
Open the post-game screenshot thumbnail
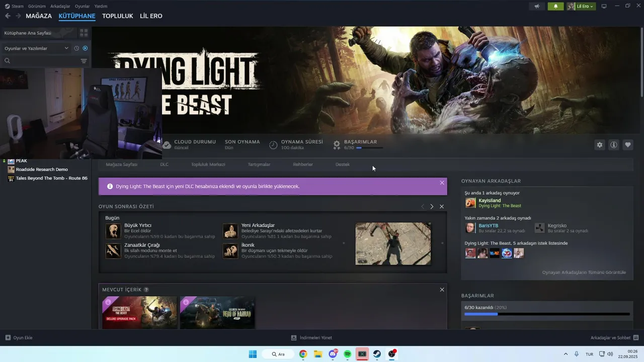[393, 244]
